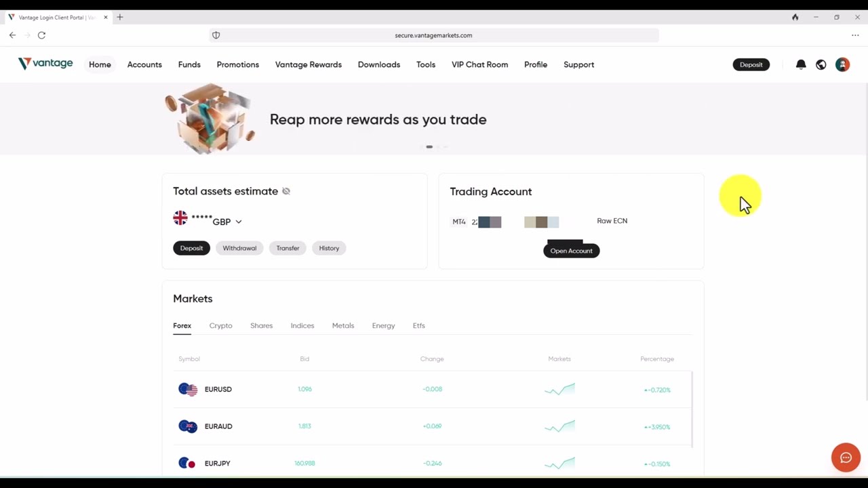Image resolution: width=868 pixels, height=488 pixels.
Task: Click the active banner carousel dot
Action: (x=429, y=146)
